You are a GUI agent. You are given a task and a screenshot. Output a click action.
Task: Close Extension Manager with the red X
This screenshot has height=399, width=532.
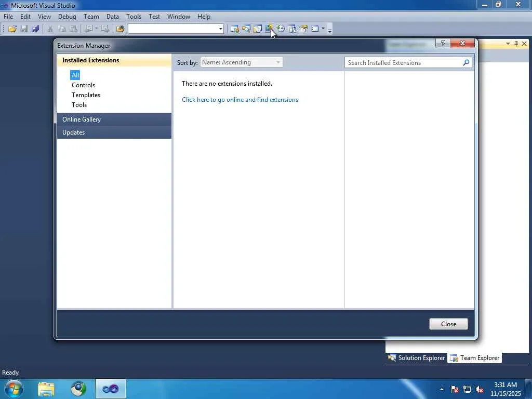tap(462, 43)
